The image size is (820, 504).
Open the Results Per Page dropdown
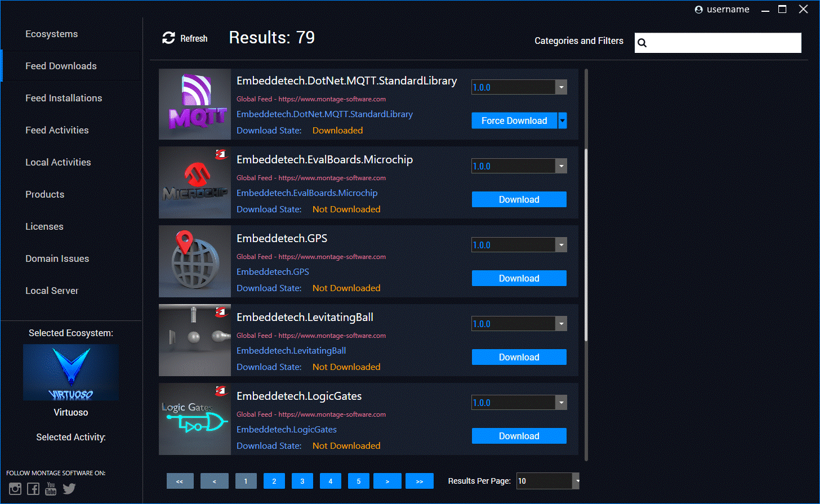click(x=576, y=481)
